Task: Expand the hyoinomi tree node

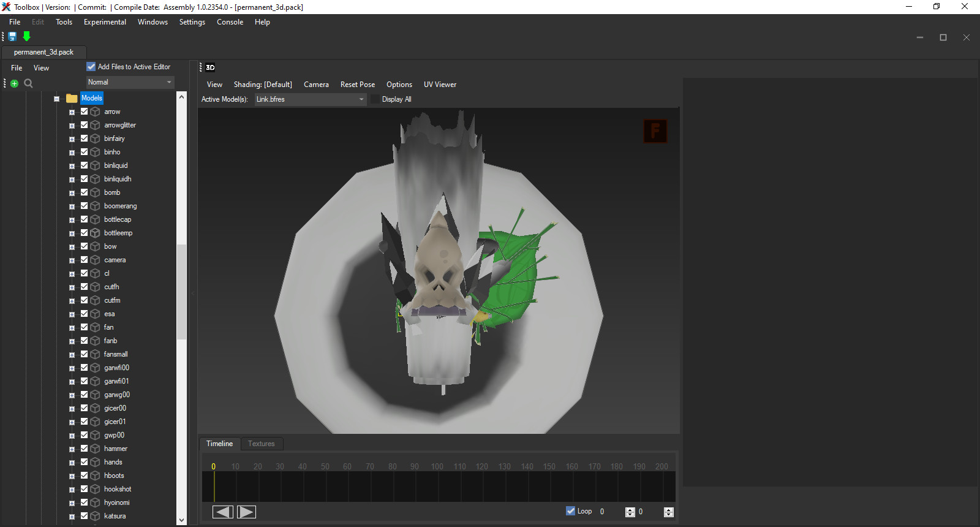Action: [x=72, y=503]
